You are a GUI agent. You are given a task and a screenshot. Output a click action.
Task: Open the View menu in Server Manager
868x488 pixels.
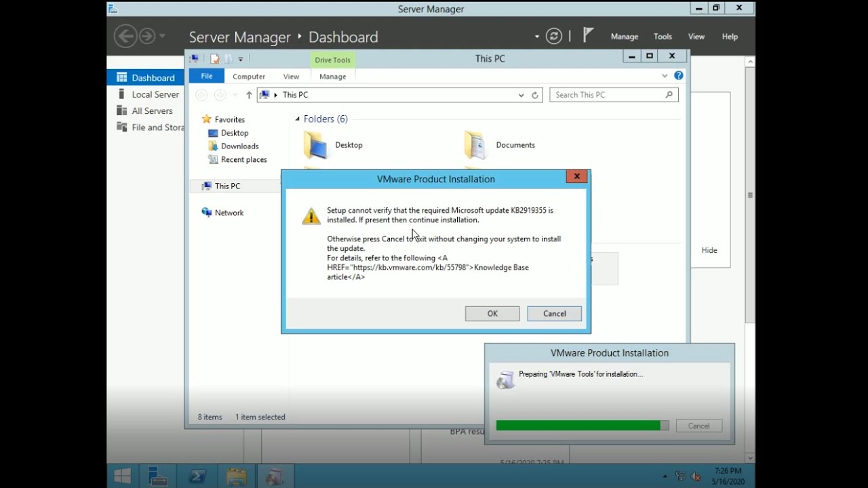pos(696,37)
